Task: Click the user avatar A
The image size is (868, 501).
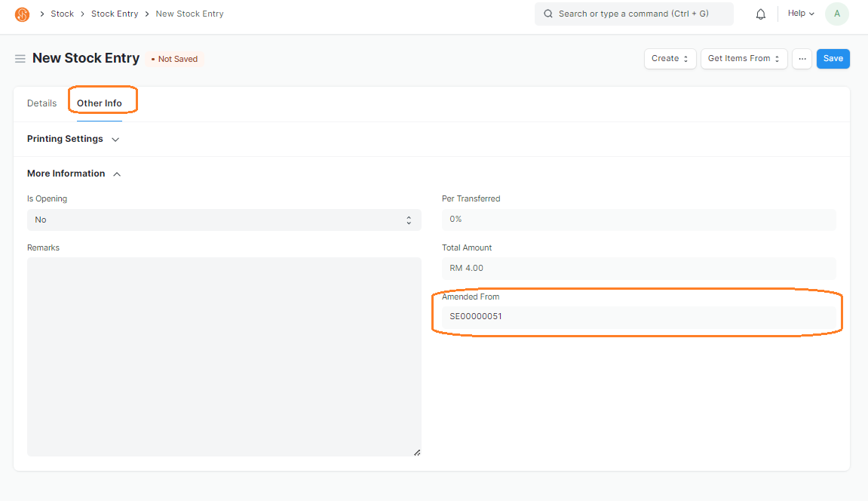Action: point(836,14)
